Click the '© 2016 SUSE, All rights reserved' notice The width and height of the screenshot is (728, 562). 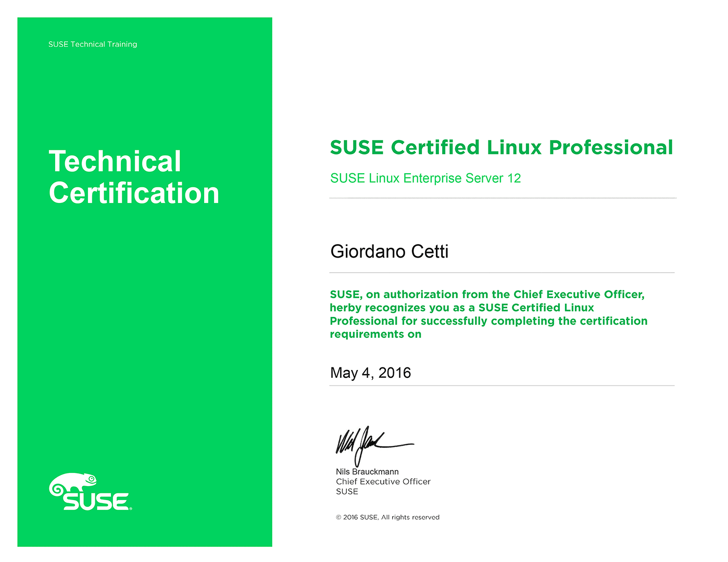387,517
